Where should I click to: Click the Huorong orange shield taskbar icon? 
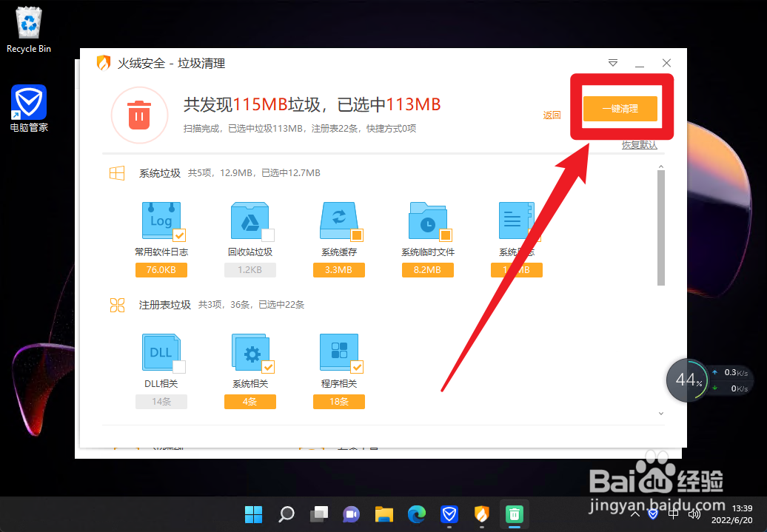point(482,514)
